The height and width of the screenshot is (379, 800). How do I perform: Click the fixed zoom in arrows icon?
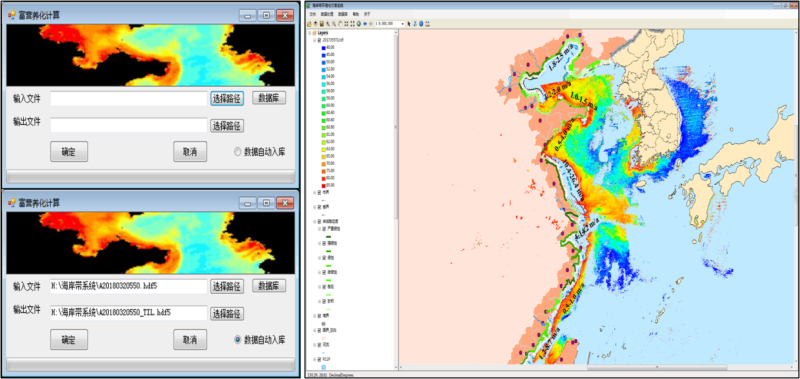346,23
